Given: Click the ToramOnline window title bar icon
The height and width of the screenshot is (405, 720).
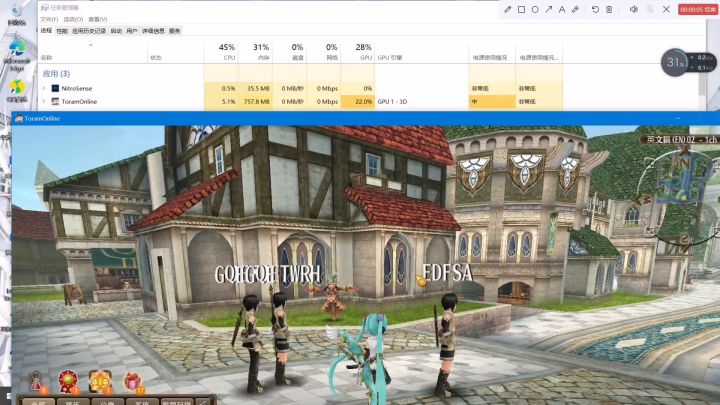Looking at the screenshot, I should click(19, 118).
